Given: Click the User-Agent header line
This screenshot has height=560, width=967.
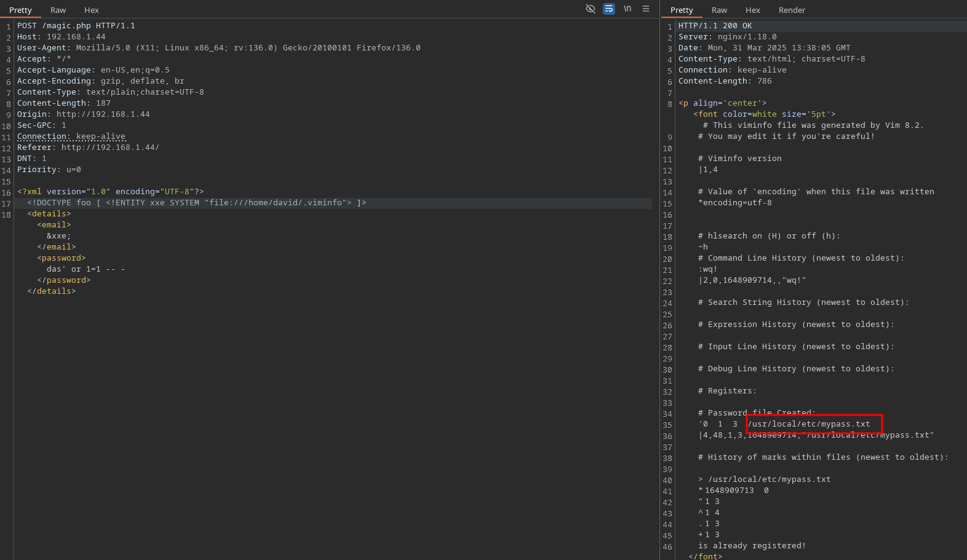Looking at the screenshot, I should (x=219, y=48).
